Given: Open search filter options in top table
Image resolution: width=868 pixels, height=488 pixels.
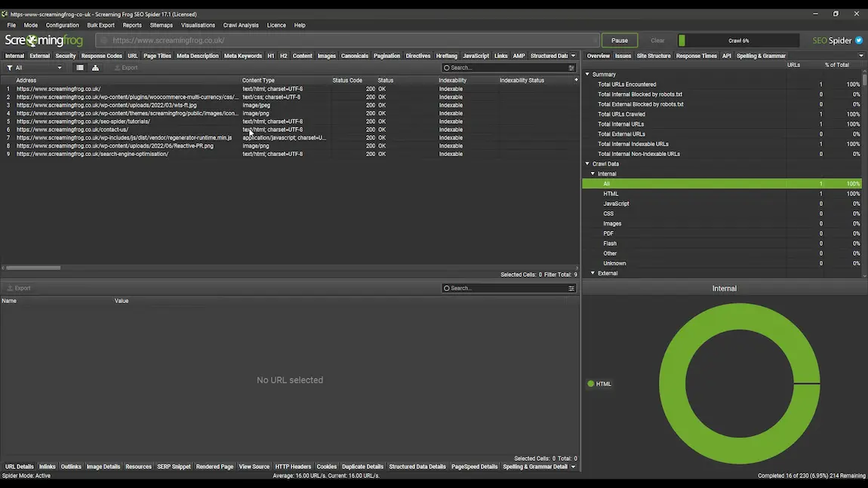Looking at the screenshot, I should pyautogui.click(x=571, y=68).
